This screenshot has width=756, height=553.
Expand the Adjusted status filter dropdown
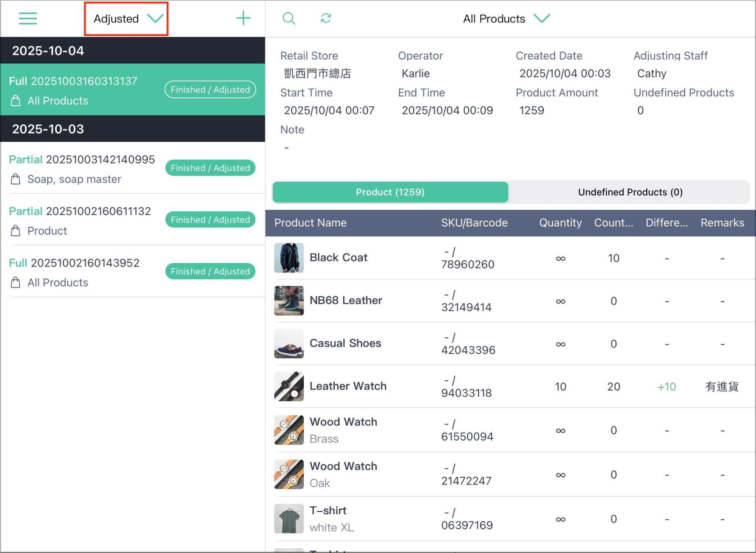[126, 19]
